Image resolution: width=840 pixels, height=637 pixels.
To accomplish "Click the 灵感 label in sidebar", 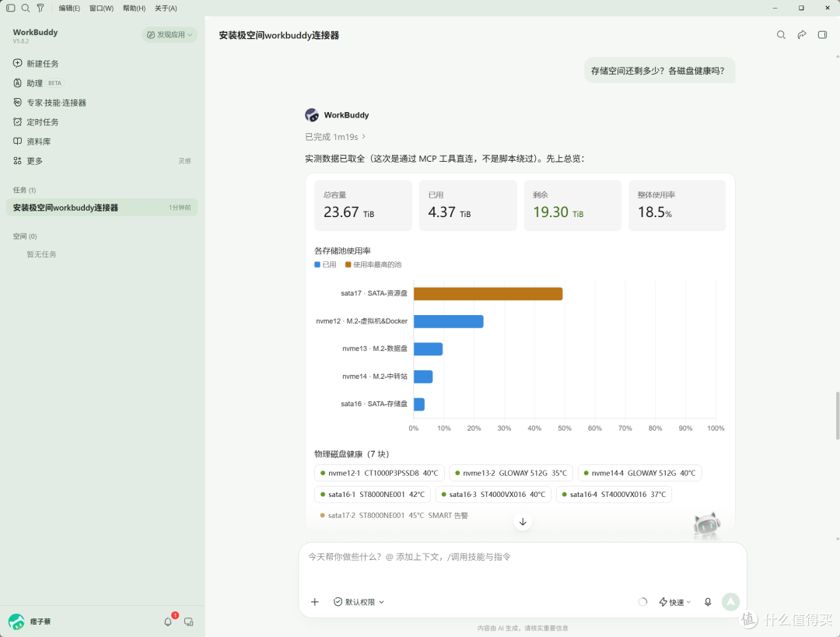I will click(x=184, y=161).
